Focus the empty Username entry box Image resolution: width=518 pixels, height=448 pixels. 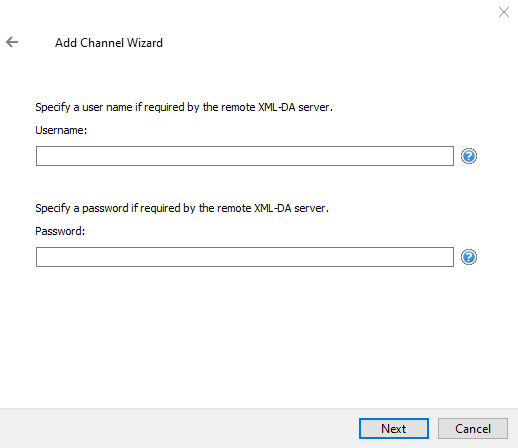point(245,156)
